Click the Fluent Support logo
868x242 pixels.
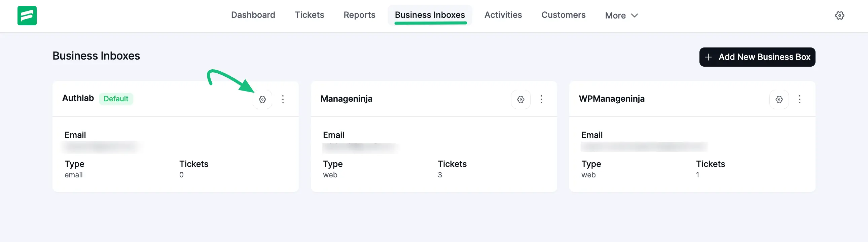tap(27, 15)
